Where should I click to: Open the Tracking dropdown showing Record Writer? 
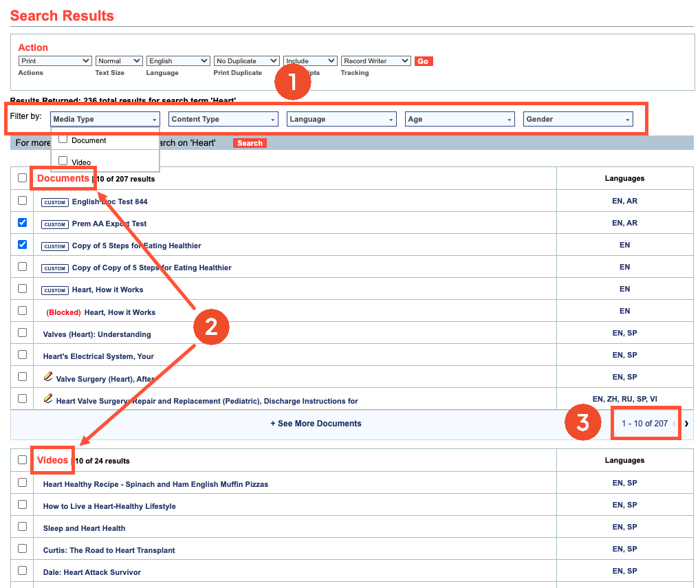coord(375,61)
